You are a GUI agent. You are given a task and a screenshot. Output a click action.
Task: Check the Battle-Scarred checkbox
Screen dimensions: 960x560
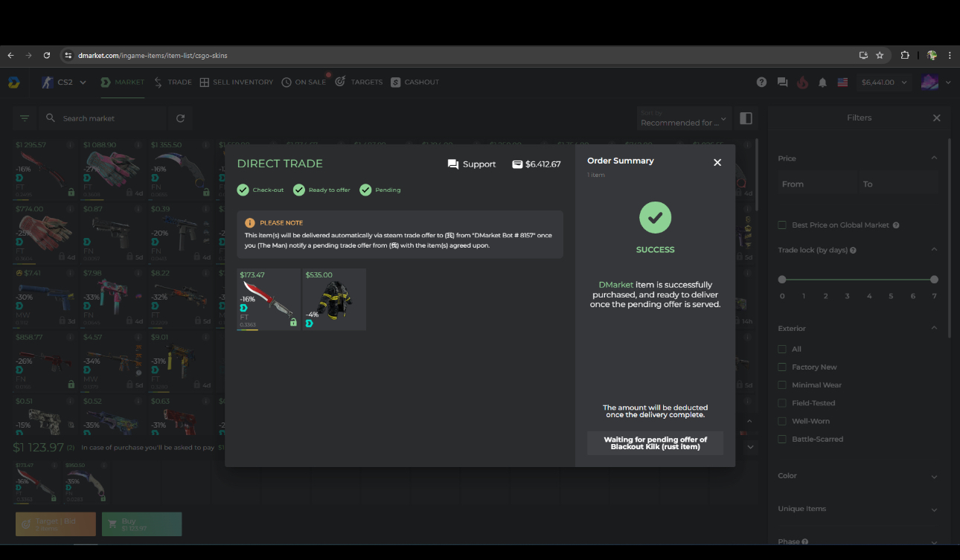tap(782, 440)
